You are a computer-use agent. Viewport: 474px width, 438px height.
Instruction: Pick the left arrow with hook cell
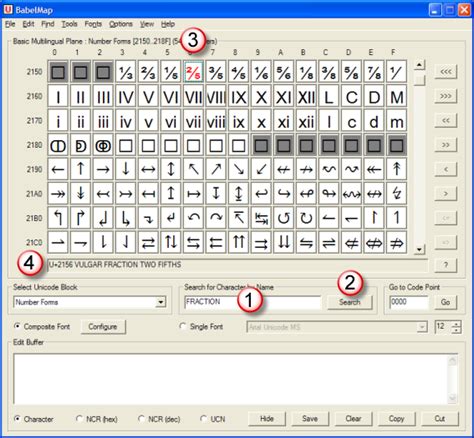coord(261,194)
